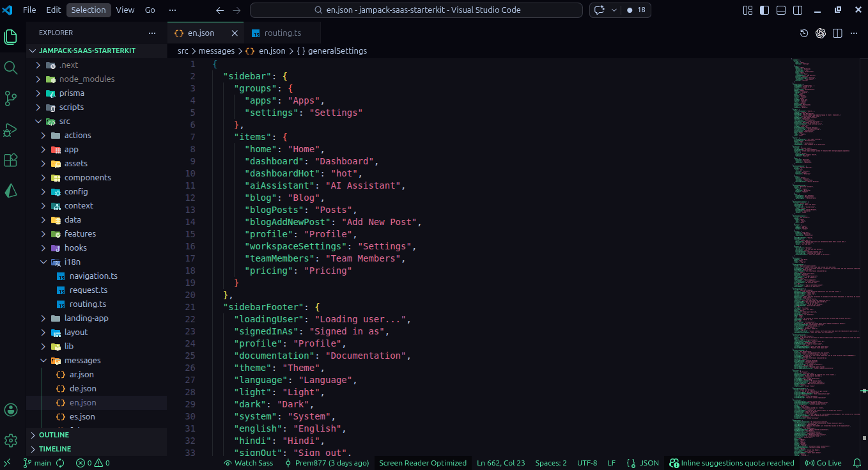Go forward with the right arrow
Screen dimensions: 868x470
tap(237, 10)
